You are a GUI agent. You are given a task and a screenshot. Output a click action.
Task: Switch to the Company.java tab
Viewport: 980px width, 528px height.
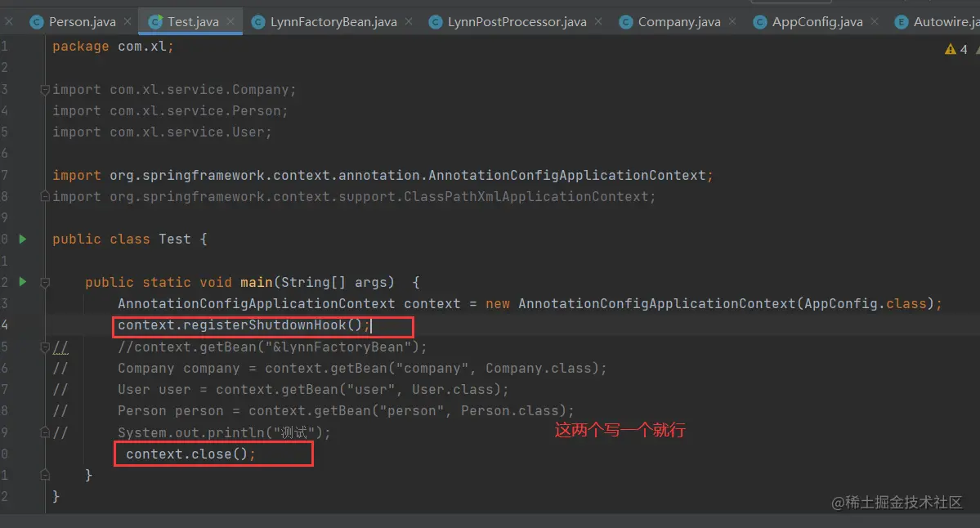(x=678, y=22)
